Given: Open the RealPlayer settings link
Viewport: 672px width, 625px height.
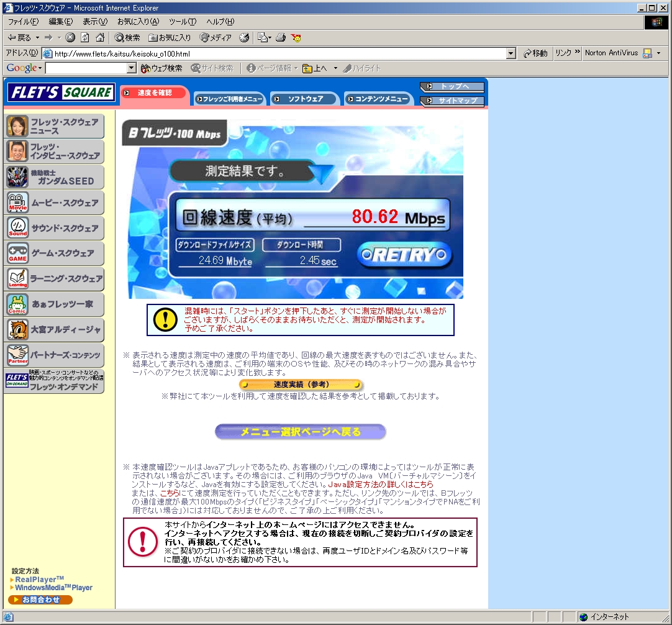Looking at the screenshot, I should tap(39, 579).
